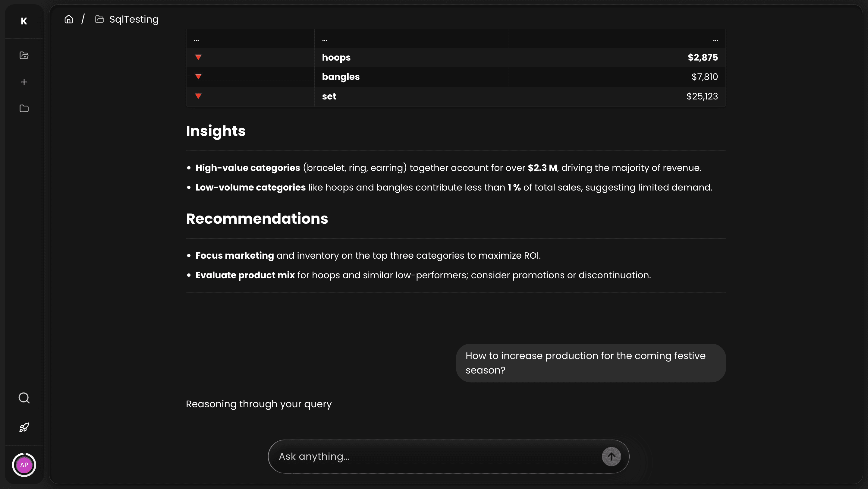Select the Insights heading text
Screen dimensions: 868x489
pos(216,131)
